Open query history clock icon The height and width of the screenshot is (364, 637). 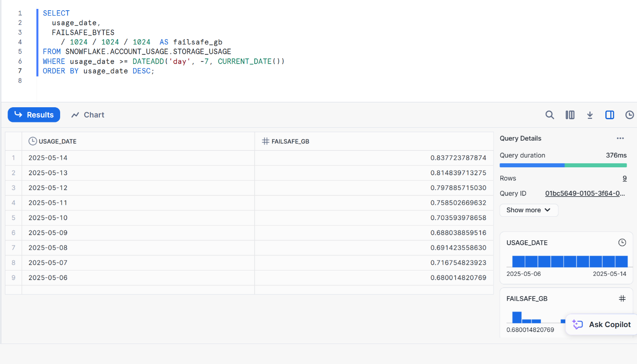click(x=629, y=115)
